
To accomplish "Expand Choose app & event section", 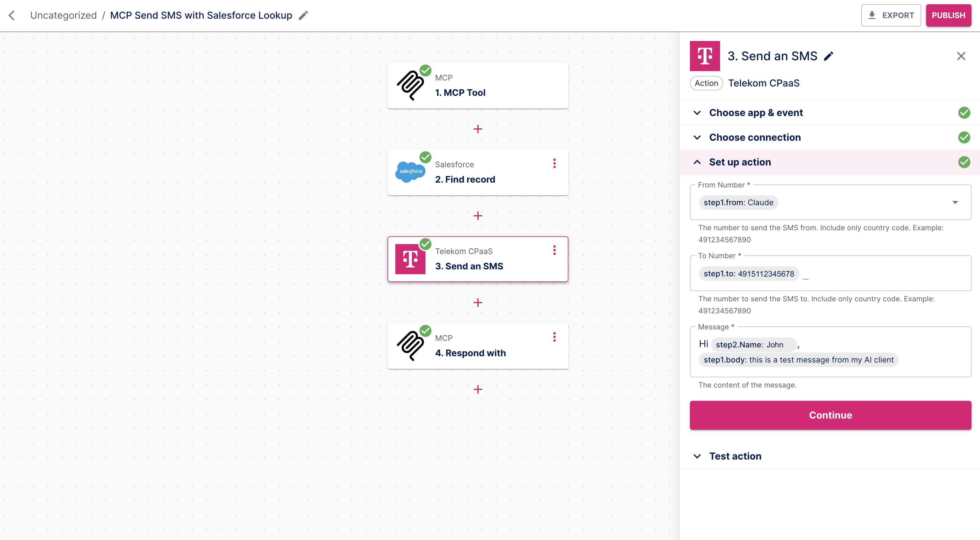I will [756, 113].
